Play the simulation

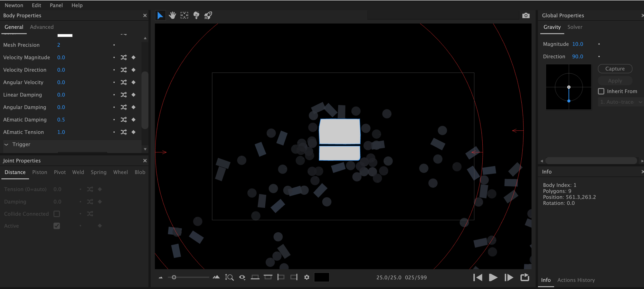click(x=493, y=277)
